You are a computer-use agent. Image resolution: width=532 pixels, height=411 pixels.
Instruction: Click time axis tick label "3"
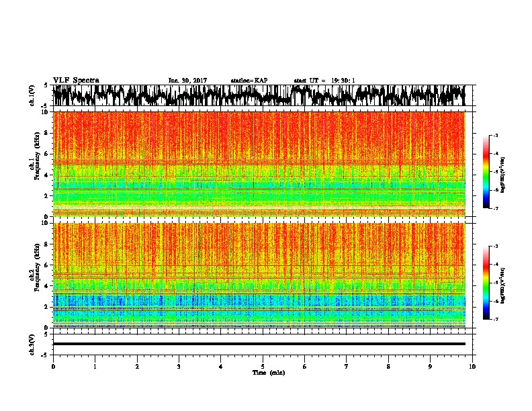coord(179,367)
